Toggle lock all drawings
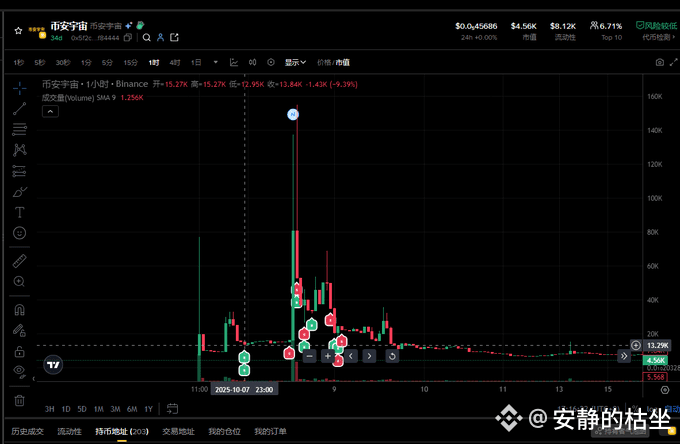 20,351
